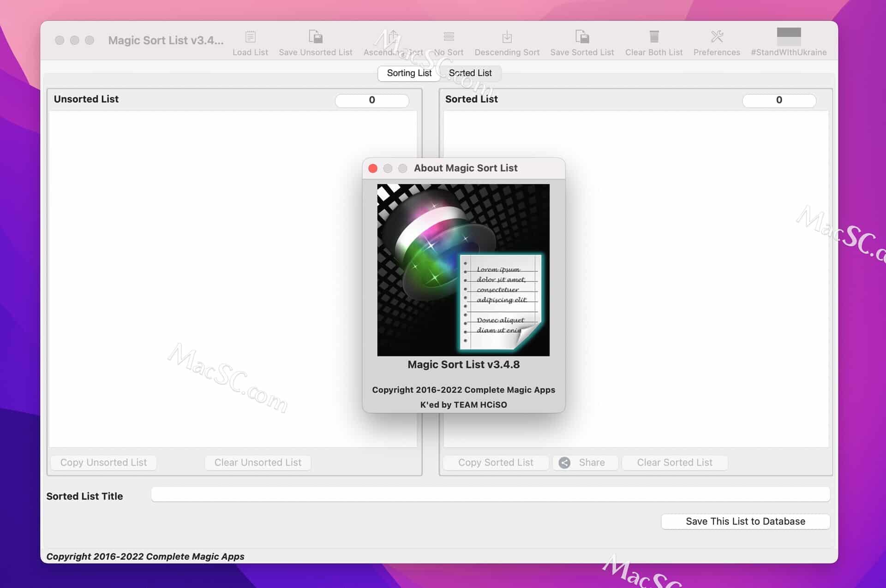886x588 pixels.
Task: Click the #StandWithUkraine flag icon
Action: tap(789, 35)
